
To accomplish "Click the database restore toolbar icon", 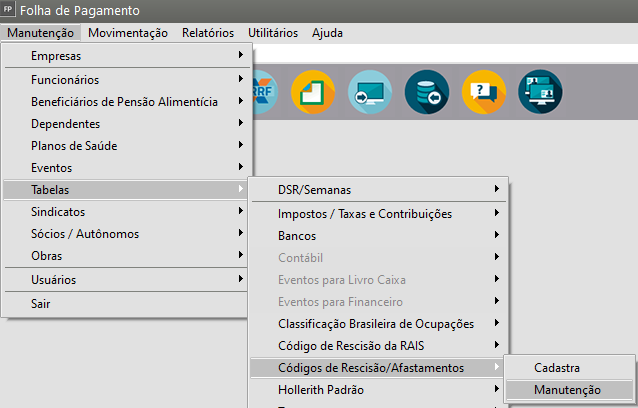I will (426, 93).
